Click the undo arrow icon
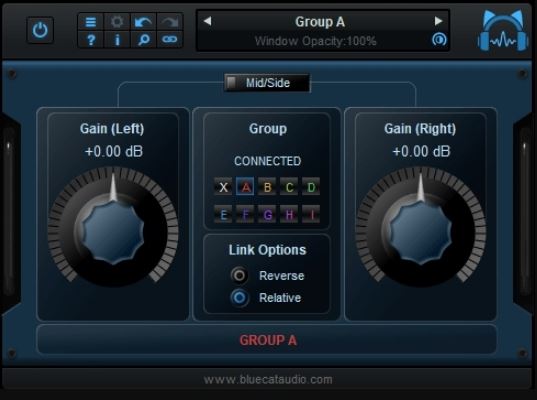This screenshot has width=537, height=400. click(143, 22)
